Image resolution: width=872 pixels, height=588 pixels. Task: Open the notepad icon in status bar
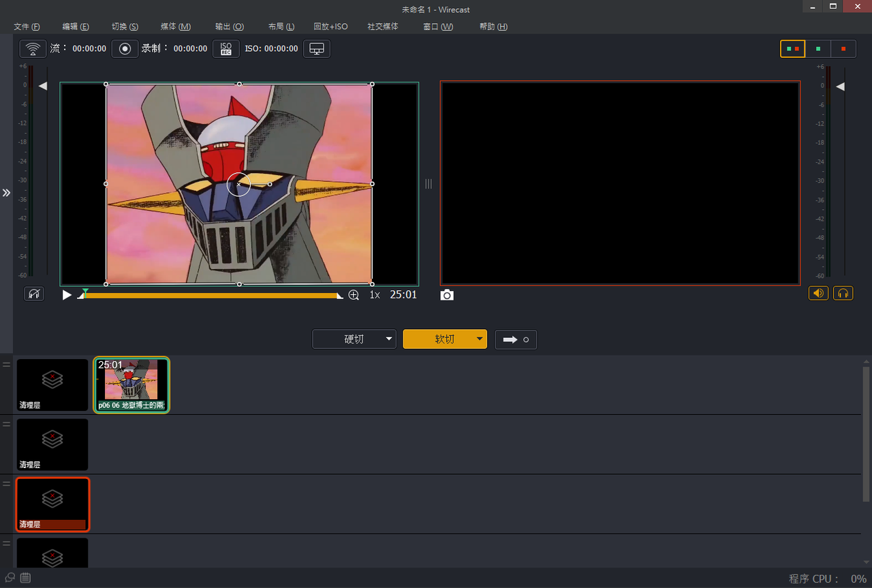pyautogui.click(x=25, y=578)
